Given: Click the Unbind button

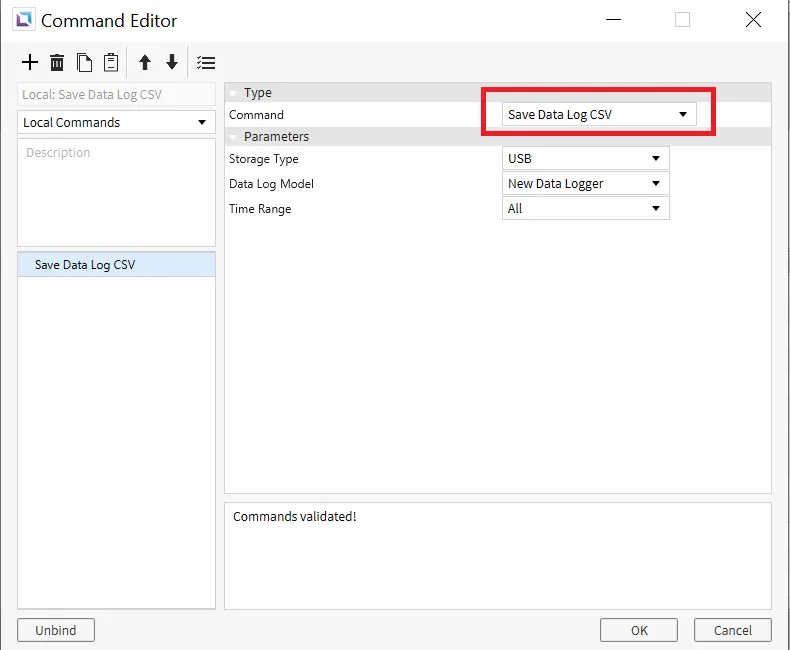Looking at the screenshot, I should point(56,630).
